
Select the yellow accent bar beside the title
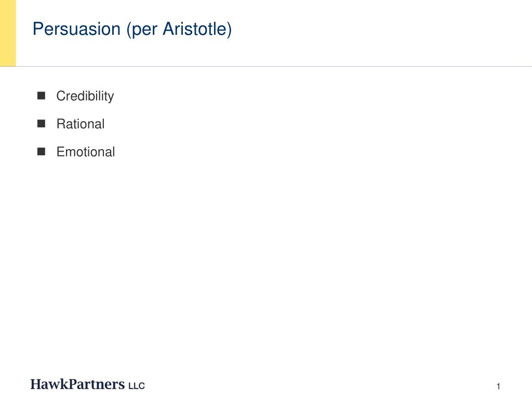pyautogui.click(x=8, y=33)
